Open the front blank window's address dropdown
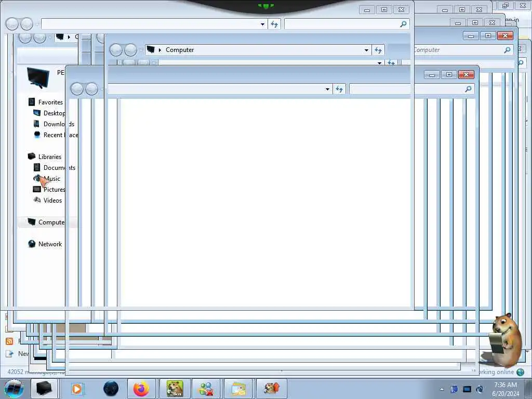Screen dimensions: 532x399 tap(327, 89)
